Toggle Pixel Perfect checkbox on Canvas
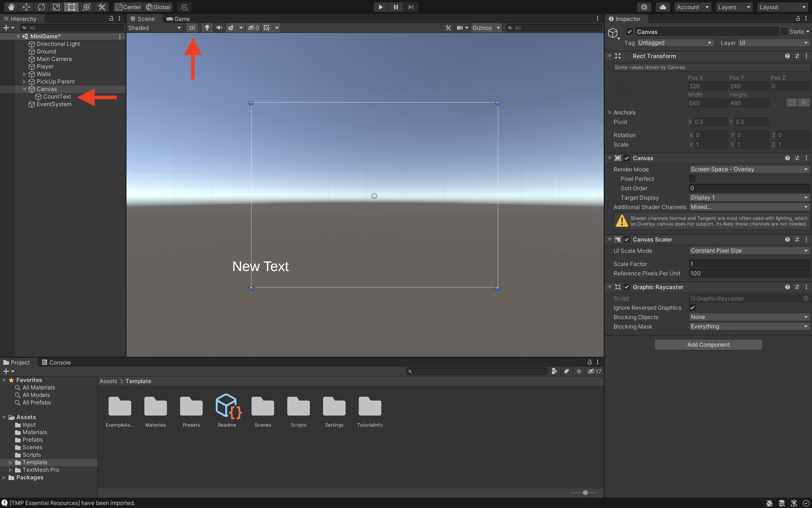 point(692,179)
